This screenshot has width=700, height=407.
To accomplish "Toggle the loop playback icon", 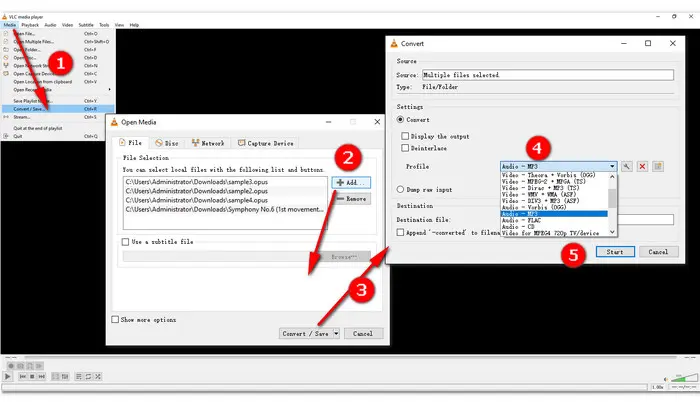I will click(x=88, y=377).
